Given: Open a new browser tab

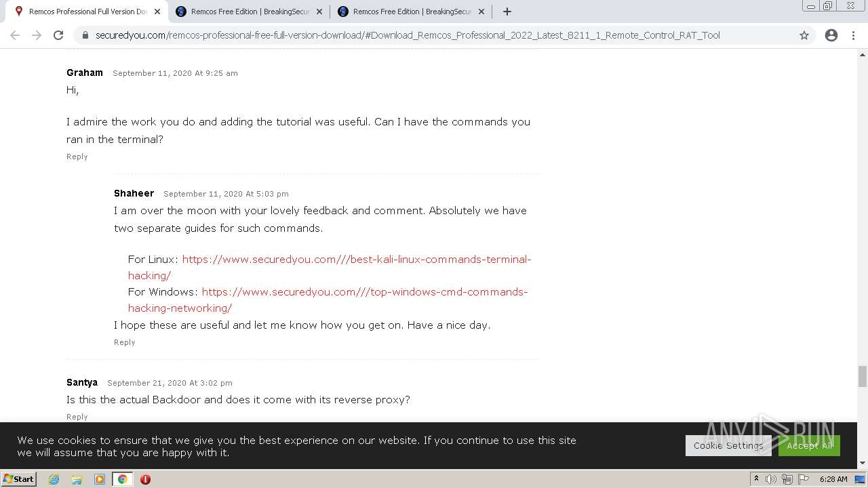Looking at the screenshot, I should tap(507, 12).
